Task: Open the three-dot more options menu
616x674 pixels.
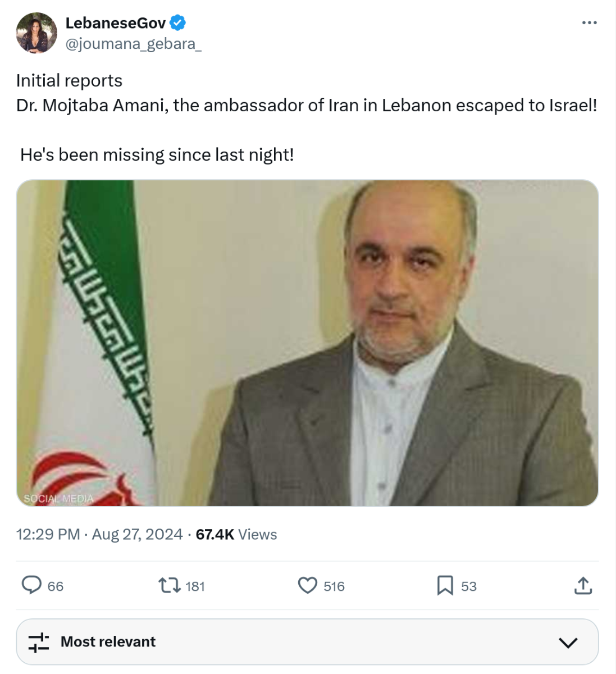Action: tap(589, 23)
